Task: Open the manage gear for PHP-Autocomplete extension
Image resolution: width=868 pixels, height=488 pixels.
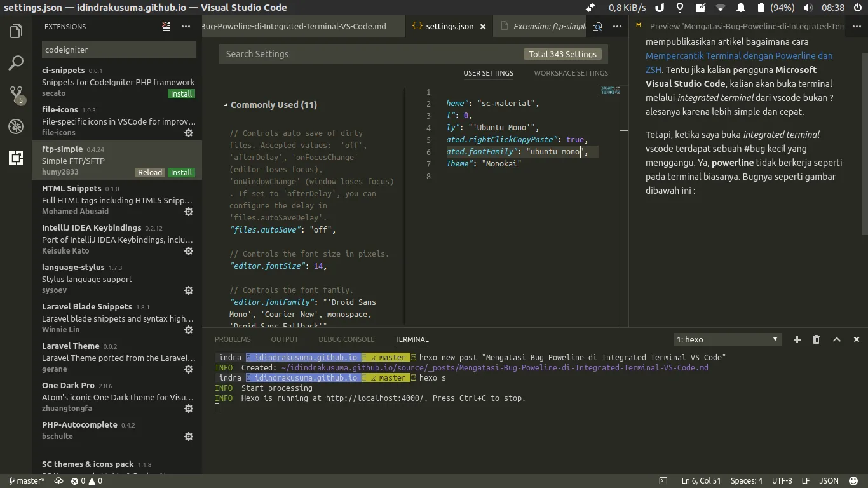Action: [x=189, y=437]
